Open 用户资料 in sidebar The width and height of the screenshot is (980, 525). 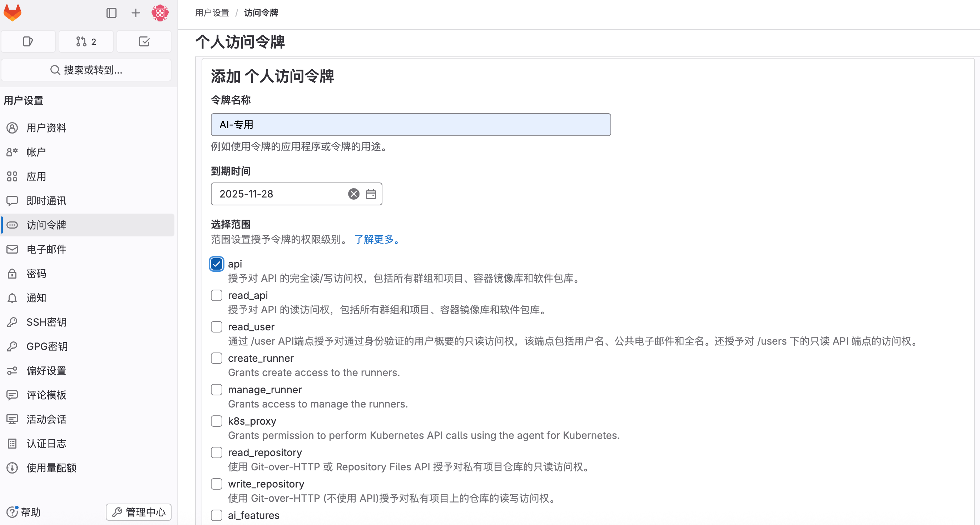tap(46, 128)
